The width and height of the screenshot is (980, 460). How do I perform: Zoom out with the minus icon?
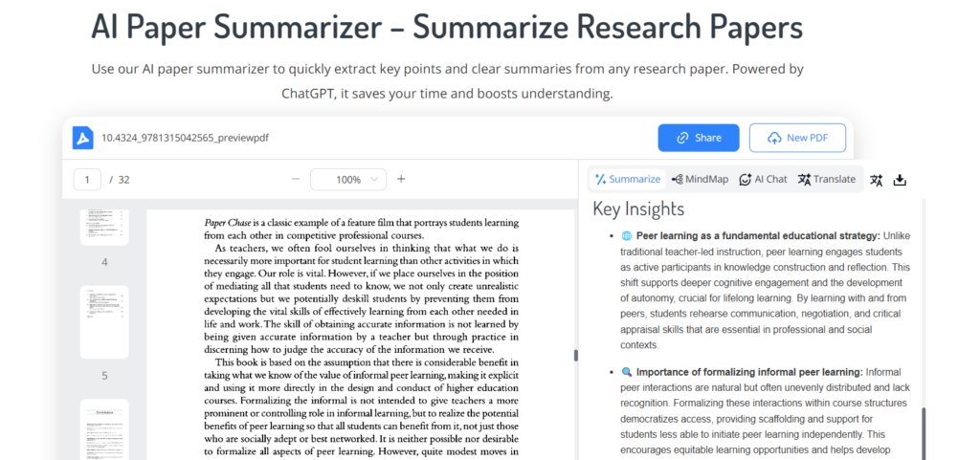tap(296, 179)
